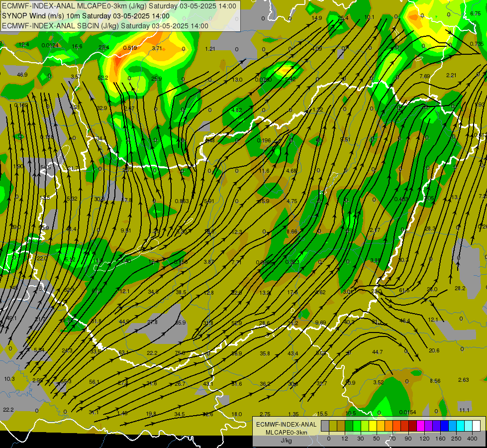The image size is (487, 448).
Task: Click the map value 10.3
Action: (9, 379)
